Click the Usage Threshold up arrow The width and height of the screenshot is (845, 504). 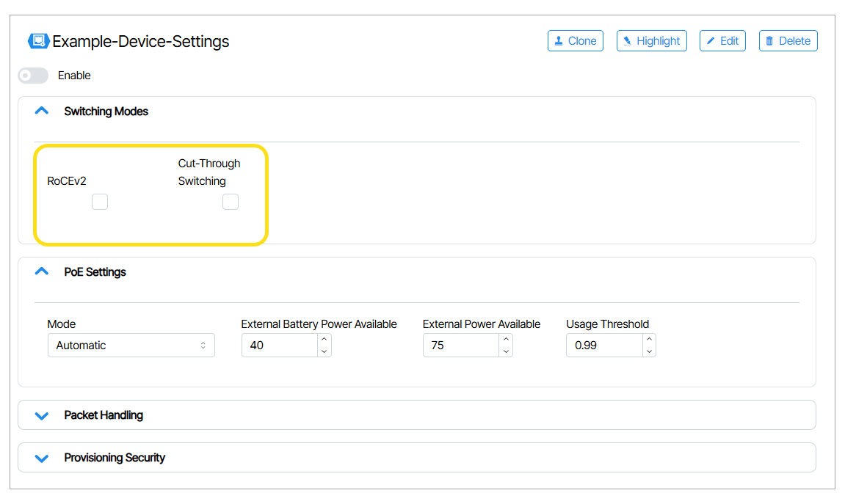coord(648,340)
